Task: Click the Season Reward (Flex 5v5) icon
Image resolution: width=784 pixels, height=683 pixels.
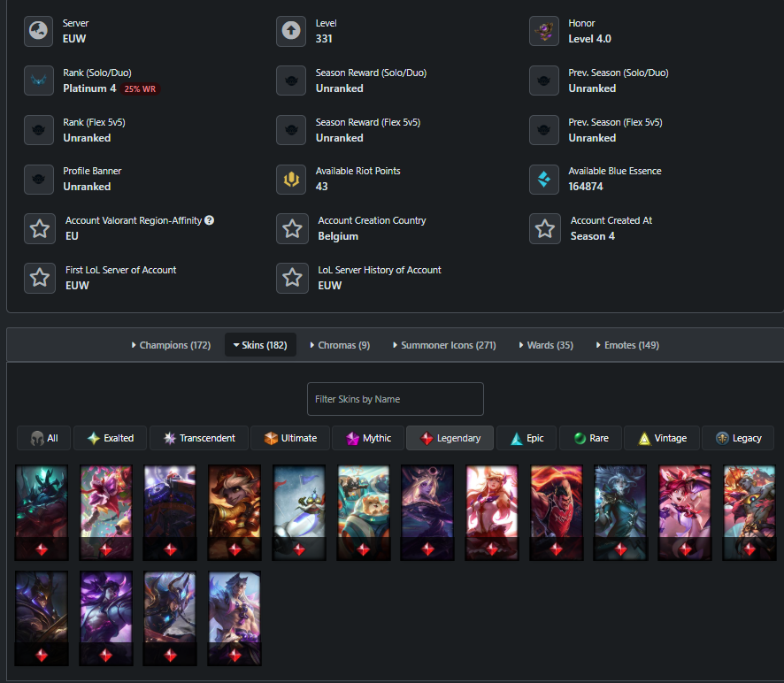Action: coord(291,130)
